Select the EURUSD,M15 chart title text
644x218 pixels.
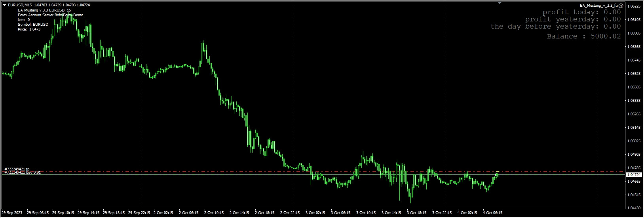(x=20, y=5)
